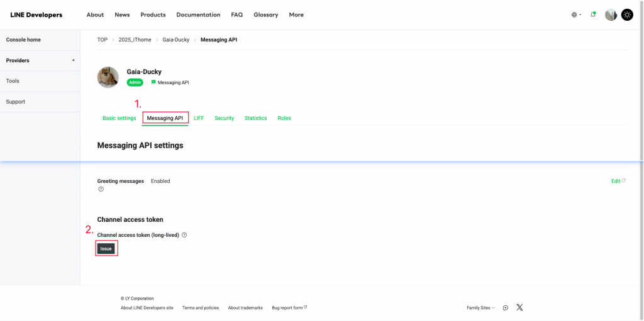This screenshot has height=321, width=644.
Task: Click the LINE Developers logo
Action: (36, 15)
